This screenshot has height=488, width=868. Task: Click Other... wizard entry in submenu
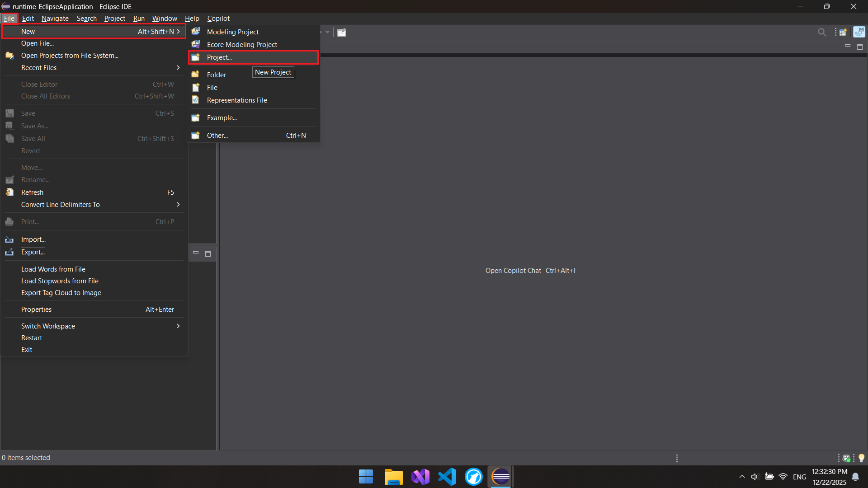click(x=217, y=136)
